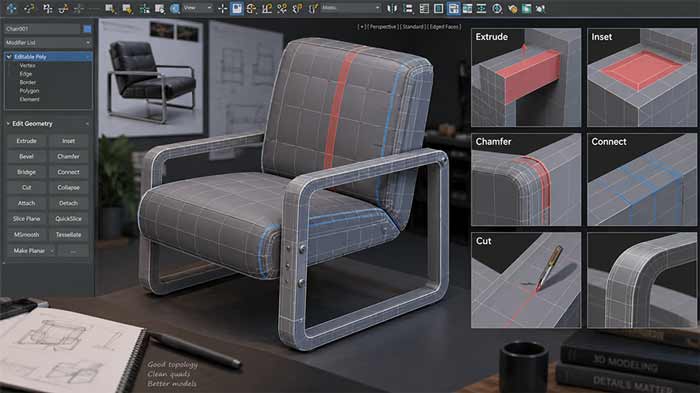Click the green selection region icon
Screen dimensions: 700x393
pyautogui.click(x=144, y=8)
